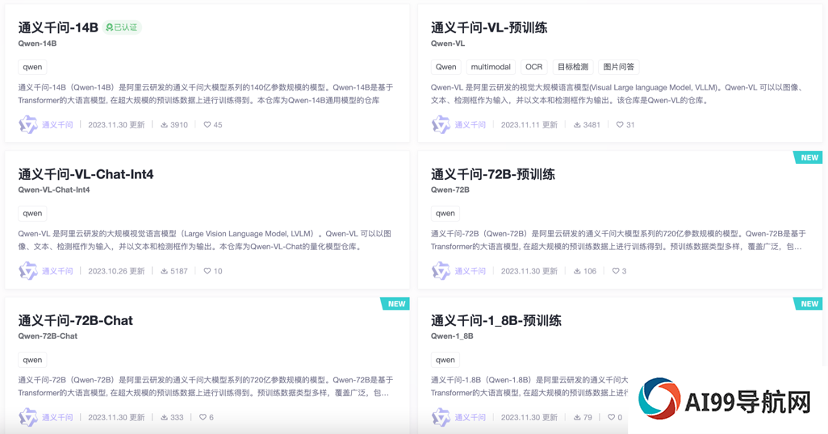Like the Qwen-14B model with 45 hearts
The width and height of the screenshot is (828, 434).
(207, 125)
